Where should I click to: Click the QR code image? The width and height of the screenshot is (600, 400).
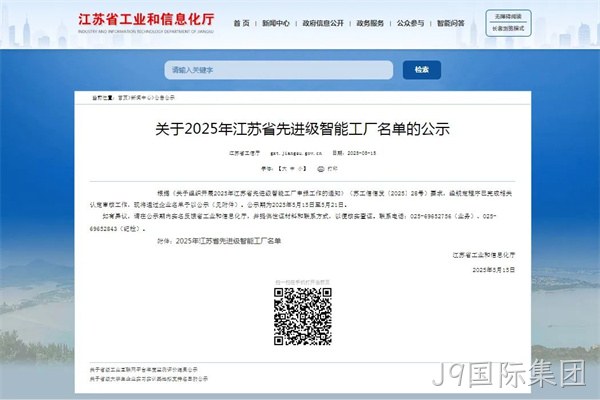(303, 317)
